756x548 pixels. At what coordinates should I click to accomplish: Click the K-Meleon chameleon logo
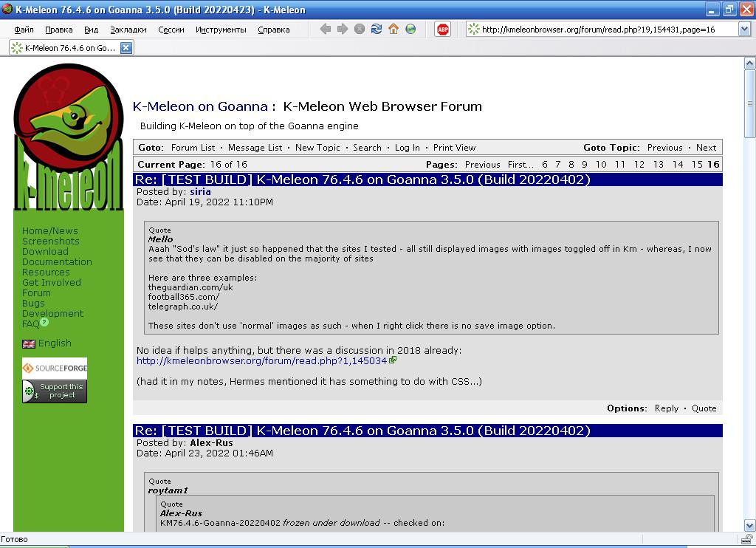[69, 137]
